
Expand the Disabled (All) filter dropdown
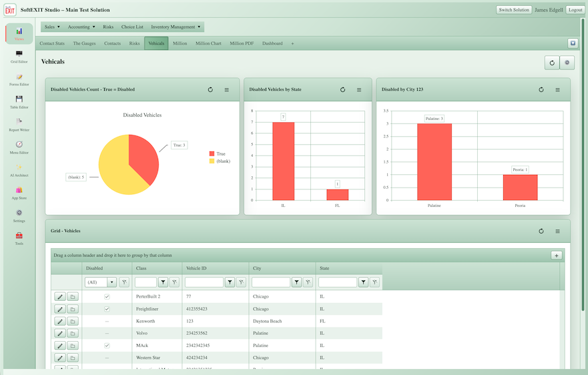click(111, 282)
